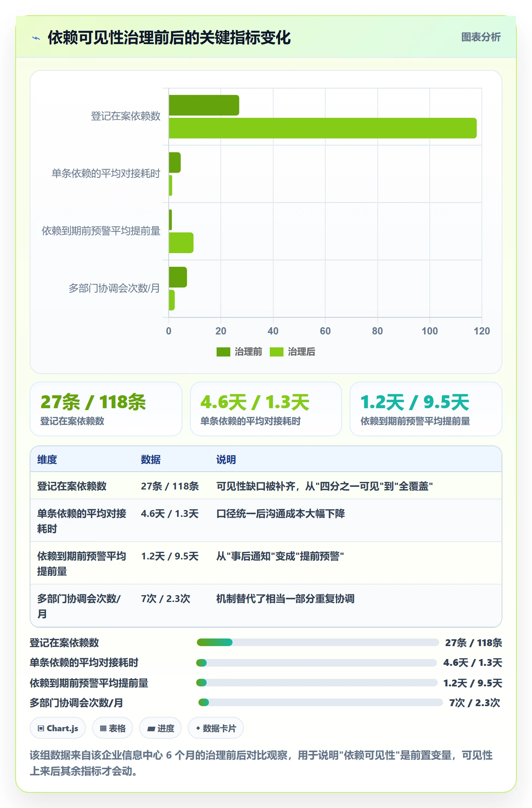
Task: Click chart axis label 登记在案依赖数
Action: (x=126, y=116)
